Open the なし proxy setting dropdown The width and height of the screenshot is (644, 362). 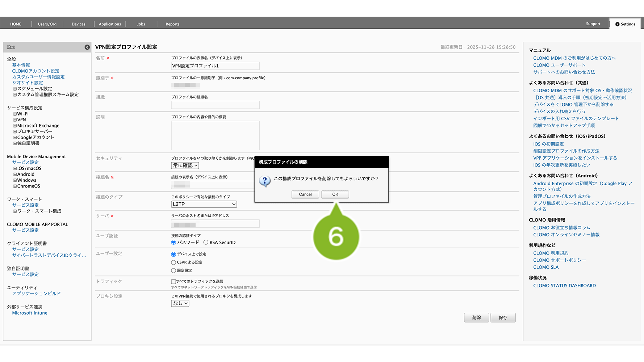180,303
